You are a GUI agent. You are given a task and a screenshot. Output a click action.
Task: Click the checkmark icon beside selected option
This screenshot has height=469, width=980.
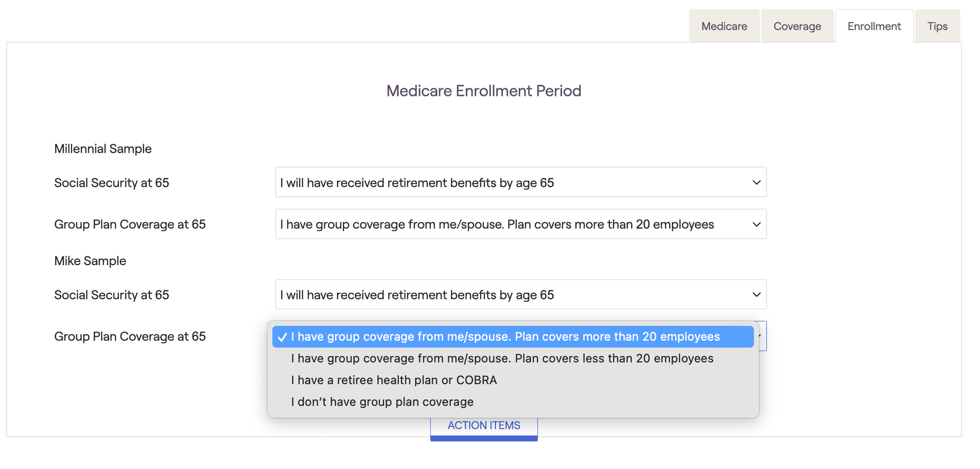[x=282, y=337]
